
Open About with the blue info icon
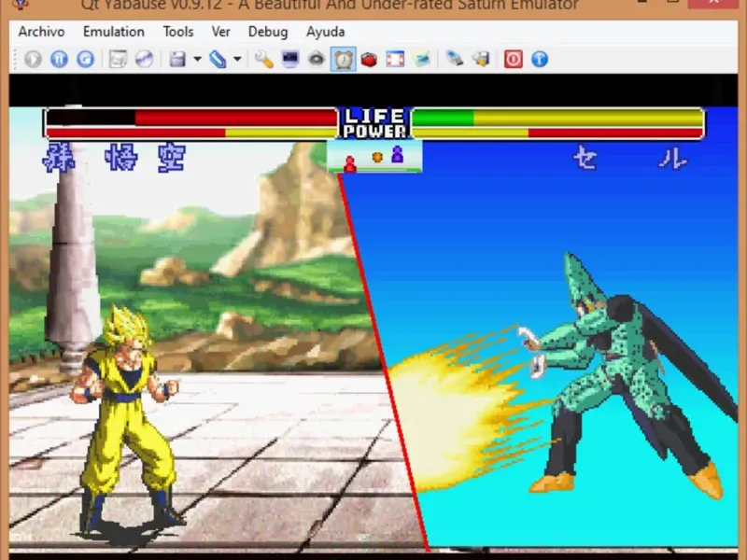tap(540, 60)
